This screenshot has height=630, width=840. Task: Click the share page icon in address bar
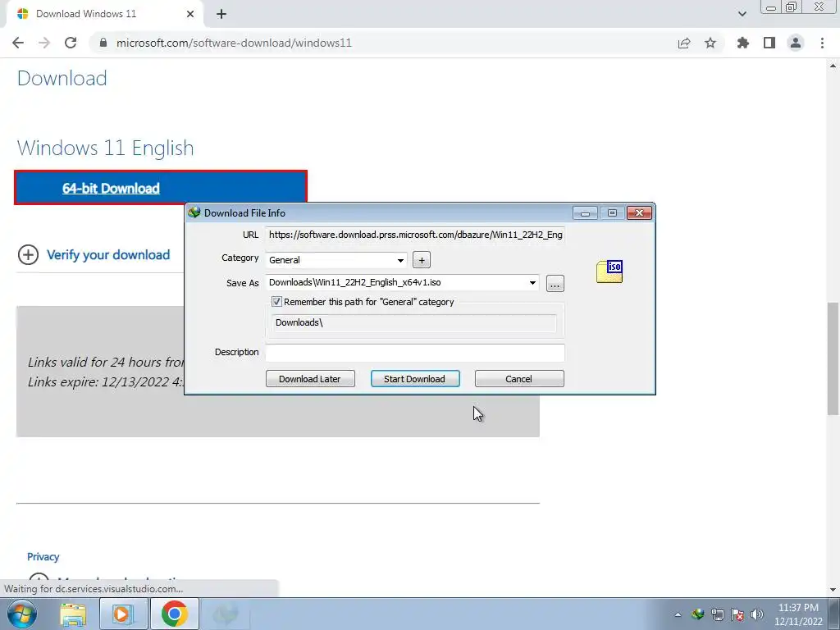[684, 43]
